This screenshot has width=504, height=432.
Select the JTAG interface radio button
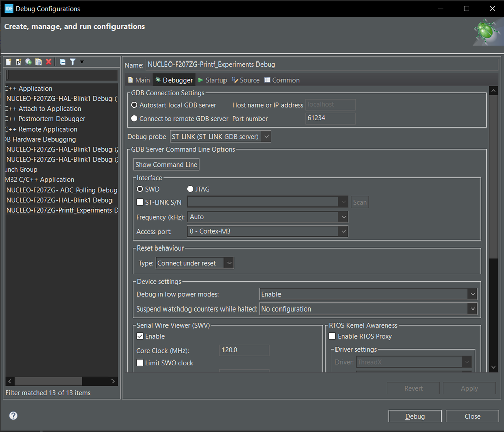pos(190,189)
